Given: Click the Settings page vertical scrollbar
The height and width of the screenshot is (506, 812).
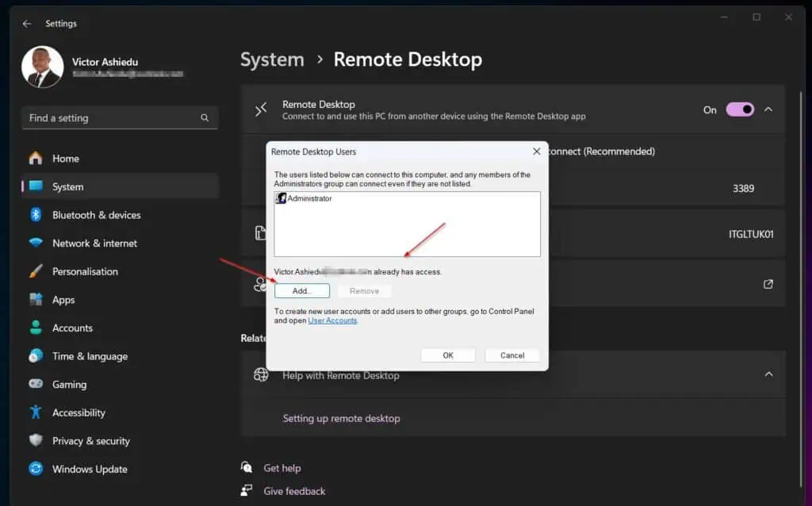Looking at the screenshot, I should click(802, 290).
